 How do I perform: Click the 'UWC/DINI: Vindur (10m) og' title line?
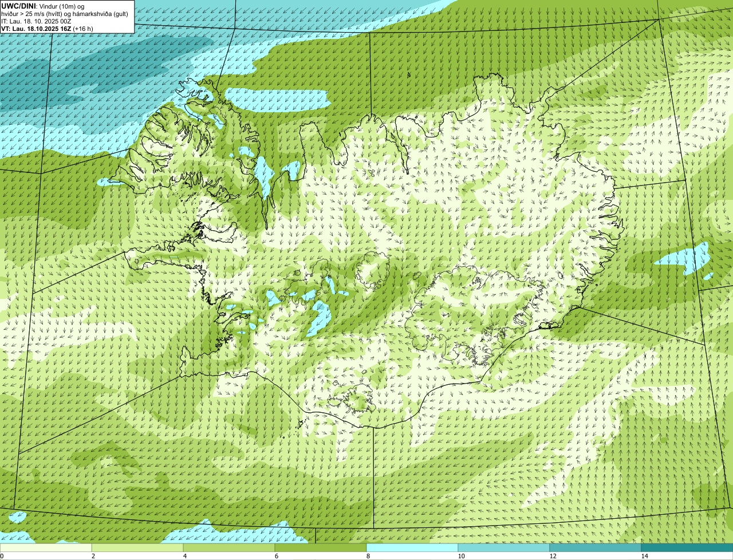coord(43,6)
